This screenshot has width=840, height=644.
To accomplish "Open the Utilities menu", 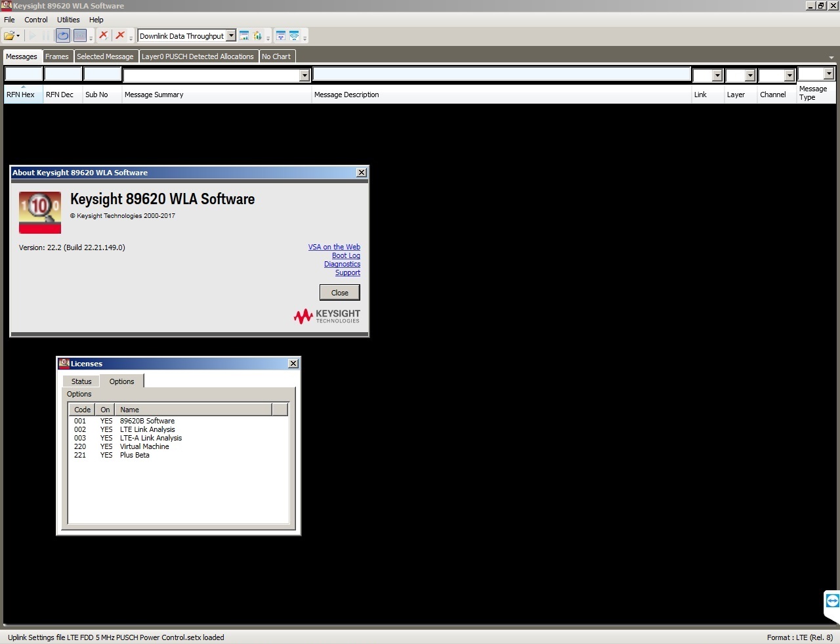I will click(68, 20).
